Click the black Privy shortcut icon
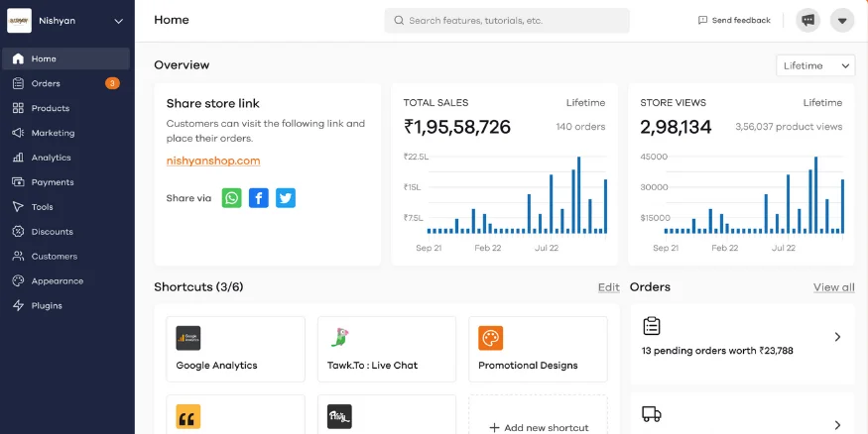 point(339,417)
